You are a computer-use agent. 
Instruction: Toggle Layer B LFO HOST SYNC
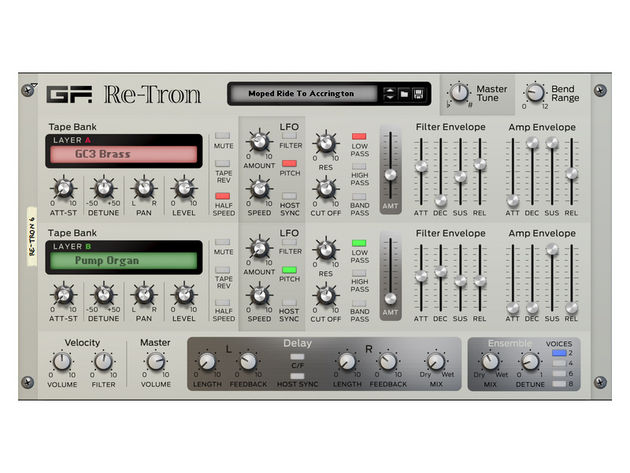tap(289, 302)
